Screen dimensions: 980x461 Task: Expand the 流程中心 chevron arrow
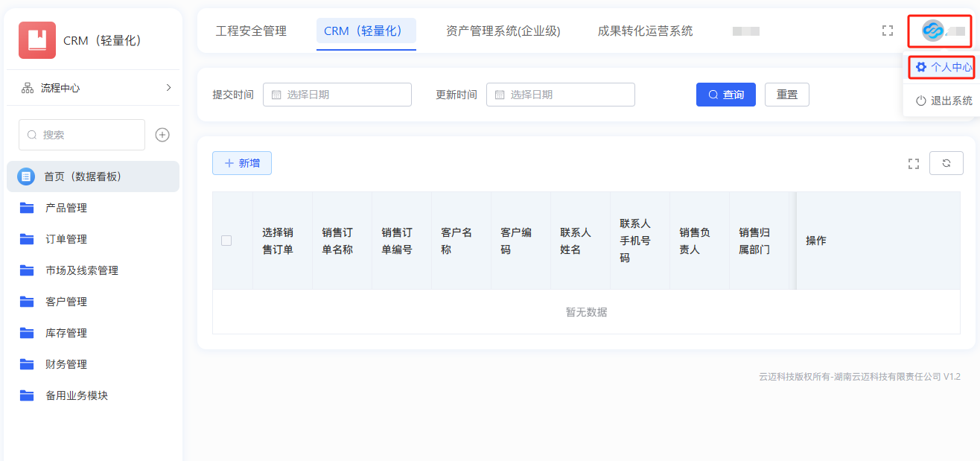pyautogui.click(x=168, y=88)
